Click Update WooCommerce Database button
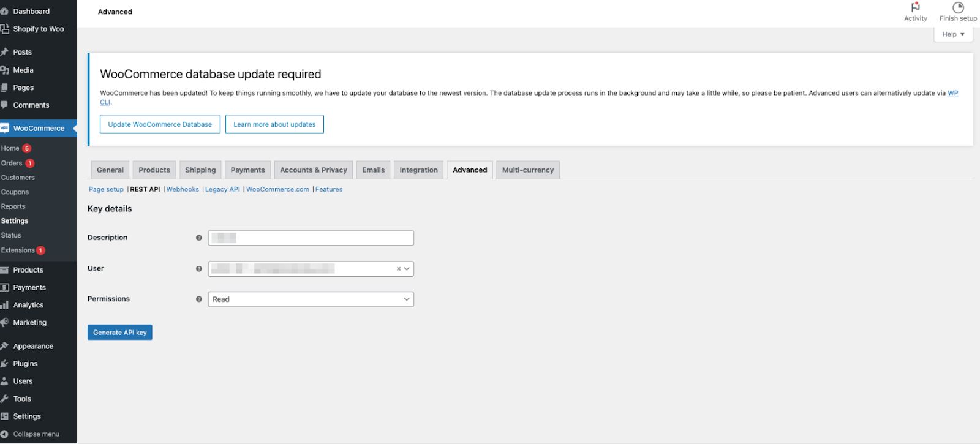The width and height of the screenshot is (980, 444). pos(160,124)
